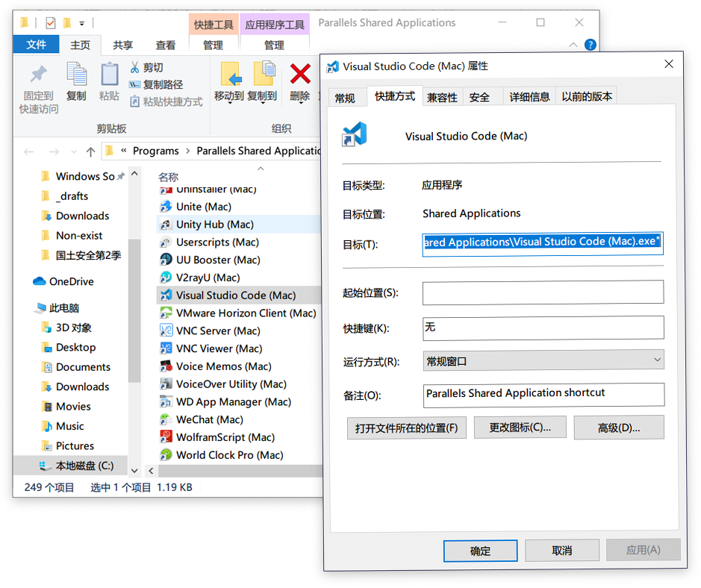Switch to the 兼容性 tab in properties
Image resolution: width=701 pixels, height=588 pixels.
[x=441, y=96]
